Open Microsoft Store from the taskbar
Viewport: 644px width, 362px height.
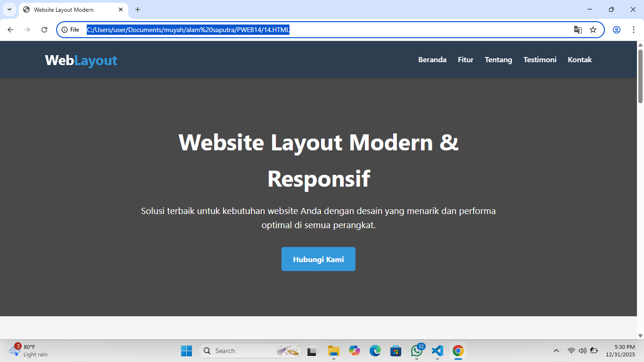click(396, 351)
